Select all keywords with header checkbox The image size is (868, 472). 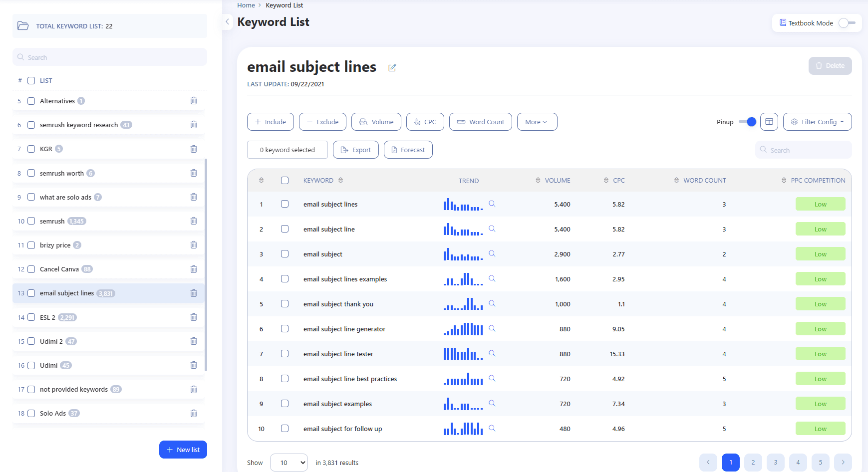pyautogui.click(x=285, y=181)
